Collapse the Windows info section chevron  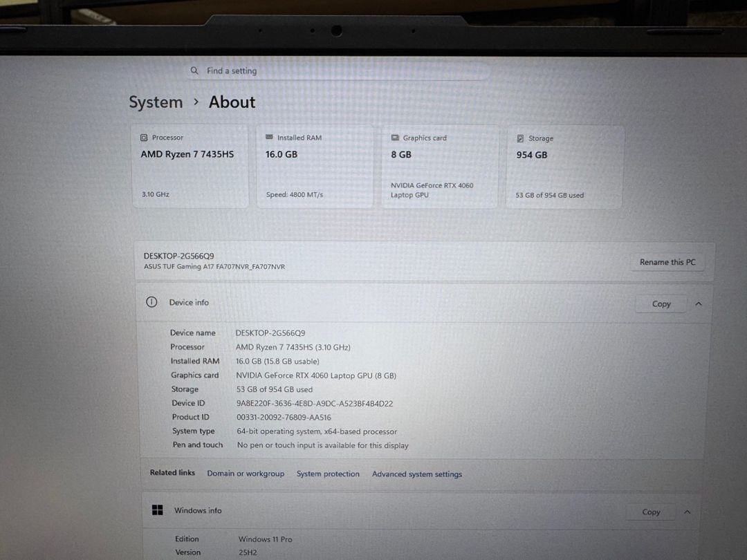click(x=688, y=512)
